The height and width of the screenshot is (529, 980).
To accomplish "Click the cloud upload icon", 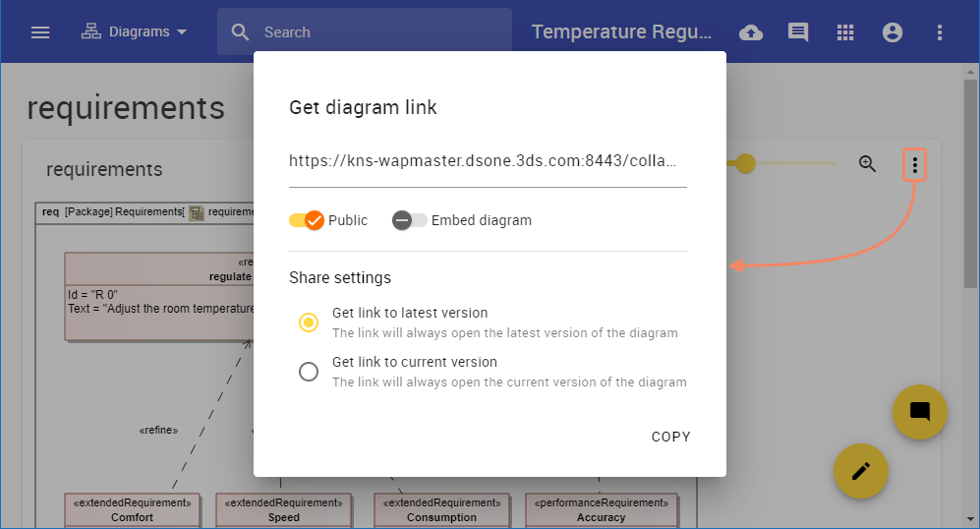I will pyautogui.click(x=751, y=32).
